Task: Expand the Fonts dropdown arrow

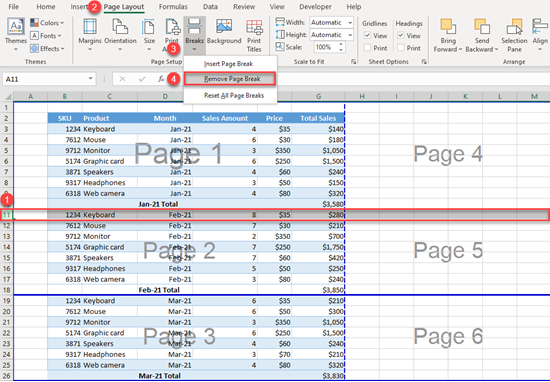Action: pyautogui.click(x=59, y=36)
